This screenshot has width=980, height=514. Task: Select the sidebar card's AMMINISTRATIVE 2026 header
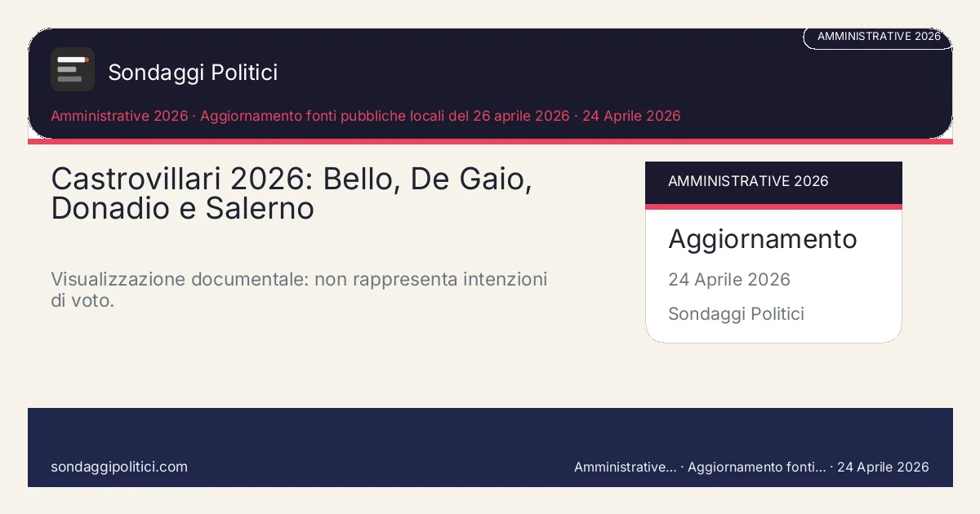(748, 181)
